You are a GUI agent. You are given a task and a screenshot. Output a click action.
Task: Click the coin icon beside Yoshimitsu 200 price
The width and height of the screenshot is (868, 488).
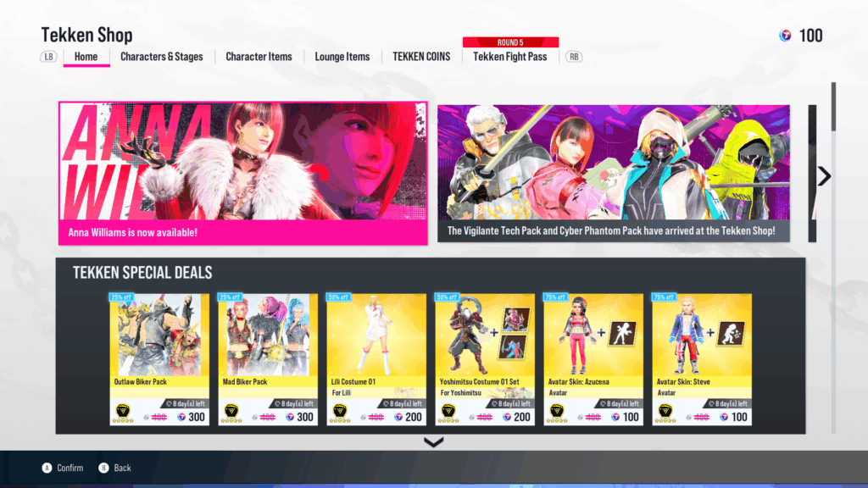pos(507,417)
